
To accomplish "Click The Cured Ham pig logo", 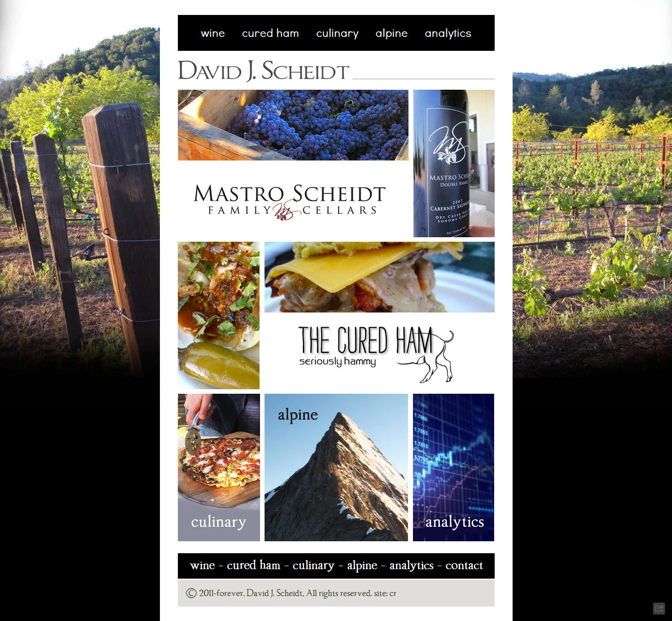I will pos(376,353).
